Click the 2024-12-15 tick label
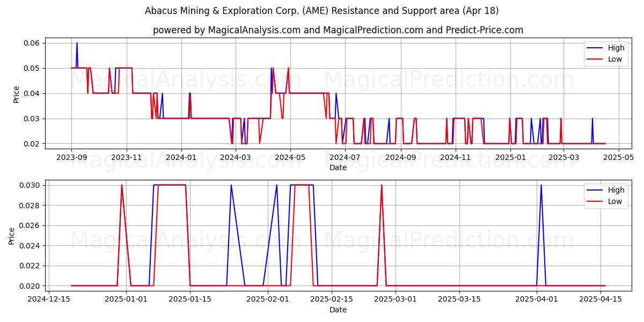Screen dimensions: 644x322 coord(50,299)
